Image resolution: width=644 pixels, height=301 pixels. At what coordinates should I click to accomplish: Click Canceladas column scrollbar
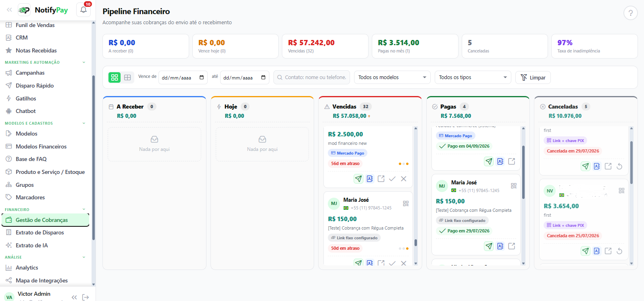pyautogui.click(x=631, y=162)
